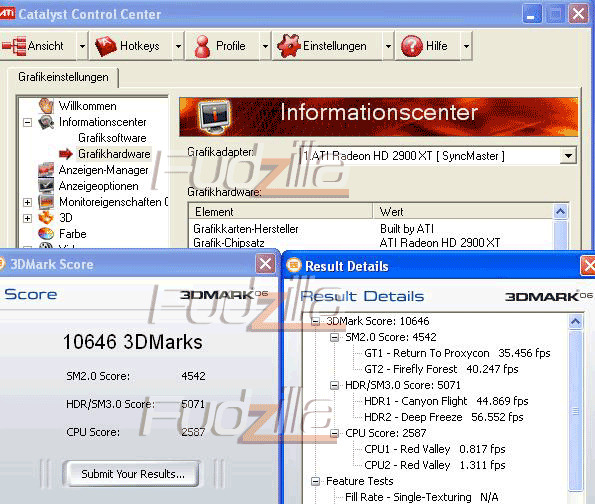This screenshot has width=595, height=504.
Task: Click the Result Details window title icon
Action: [x=293, y=265]
